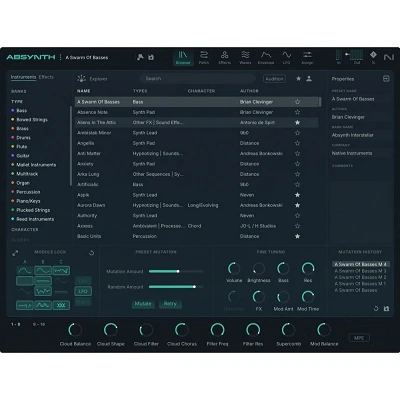The height and width of the screenshot is (400, 400).
Task: Click the Retry button
Action: (x=170, y=304)
